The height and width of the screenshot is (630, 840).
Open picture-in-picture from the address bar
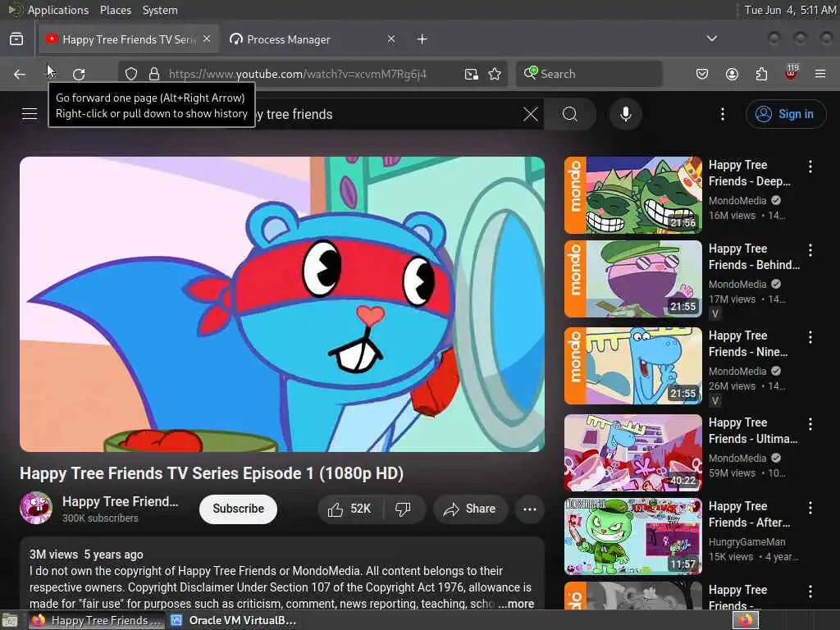coord(472,74)
